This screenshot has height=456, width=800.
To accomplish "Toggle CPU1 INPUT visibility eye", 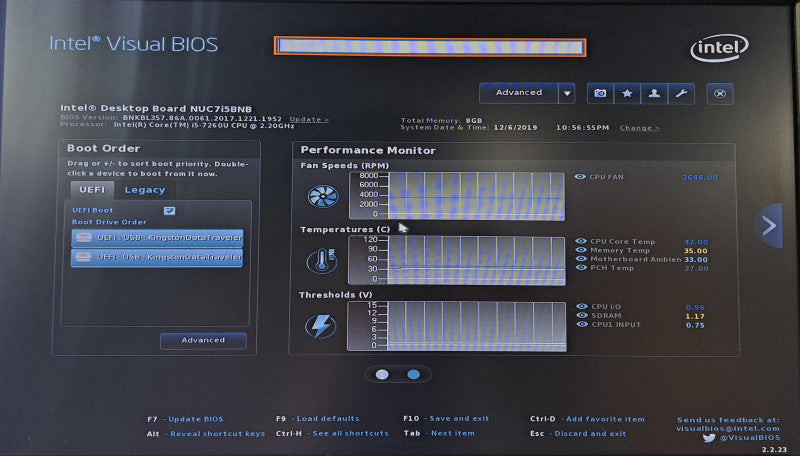I will [582, 324].
